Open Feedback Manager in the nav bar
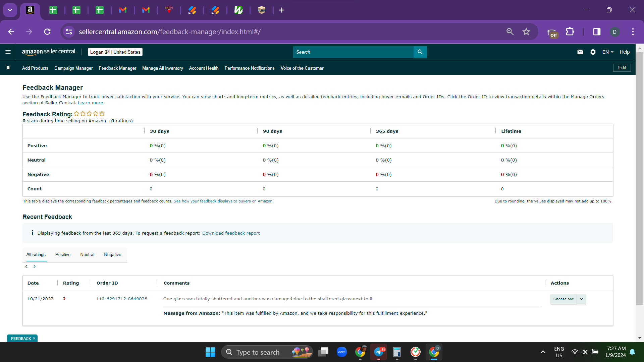The image size is (644, 362). [x=117, y=68]
